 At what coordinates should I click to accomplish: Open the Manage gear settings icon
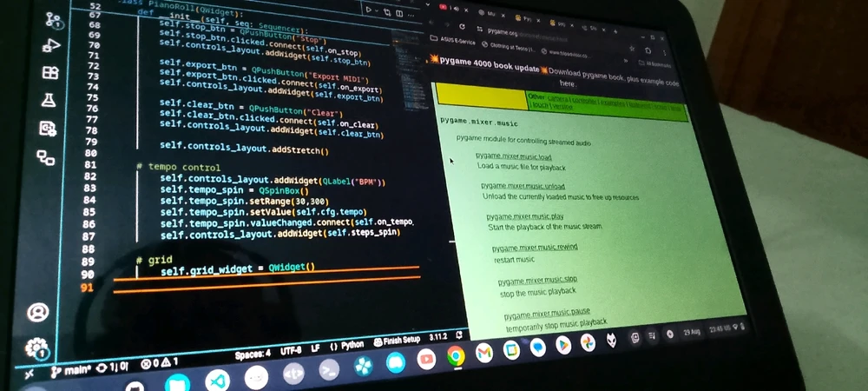(x=36, y=348)
